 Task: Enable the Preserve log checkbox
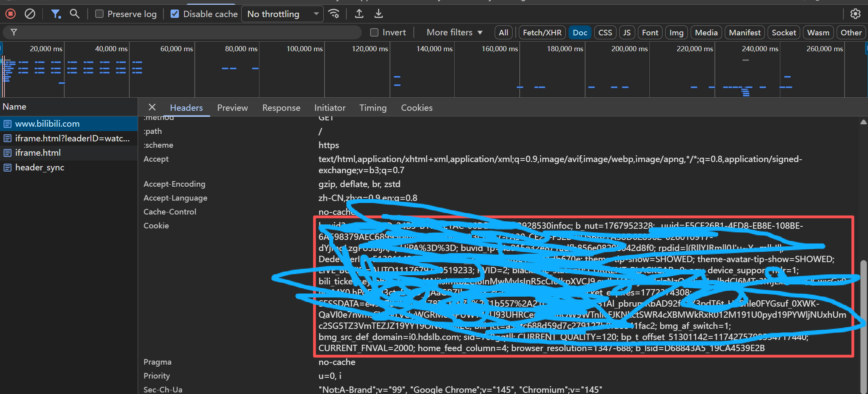[100, 14]
